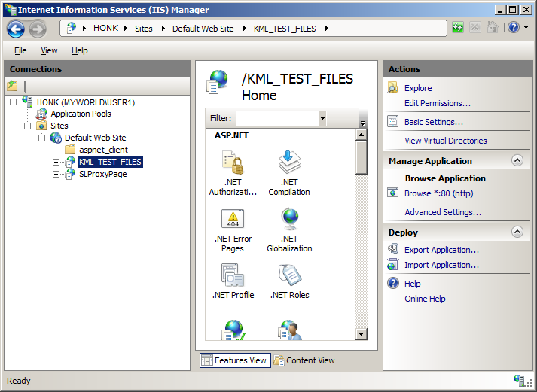537x392 pixels.
Task: Click the Explore folder icon in Actions
Action: [393, 88]
